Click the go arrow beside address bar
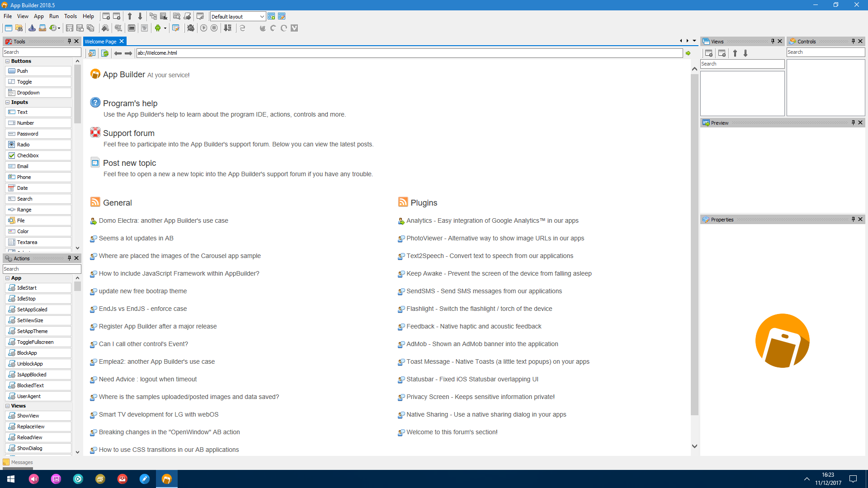The width and height of the screenshot is (868, 488). pos(688,53)
